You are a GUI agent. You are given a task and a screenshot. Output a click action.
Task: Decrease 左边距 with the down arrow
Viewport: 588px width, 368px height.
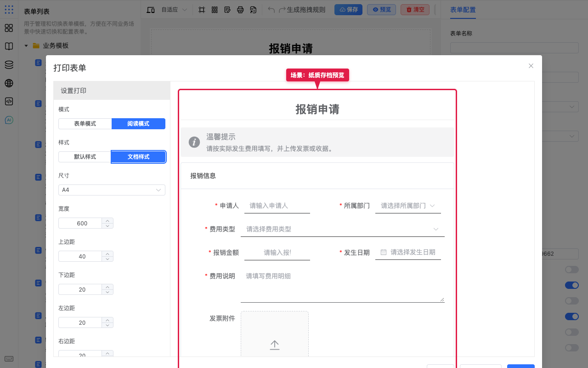click(107, 325)
